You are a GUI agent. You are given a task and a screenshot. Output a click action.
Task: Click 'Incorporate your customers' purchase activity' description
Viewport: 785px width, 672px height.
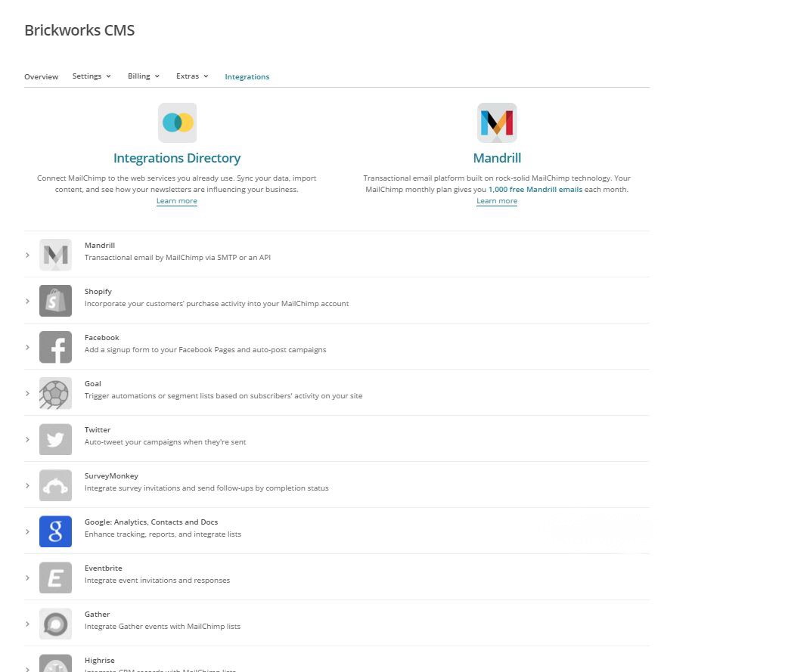point(217,303)
